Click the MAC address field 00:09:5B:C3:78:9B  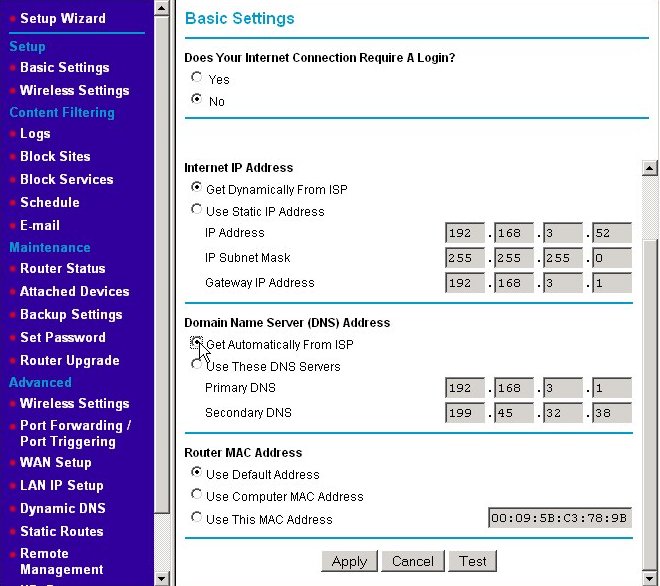point(560,517)
